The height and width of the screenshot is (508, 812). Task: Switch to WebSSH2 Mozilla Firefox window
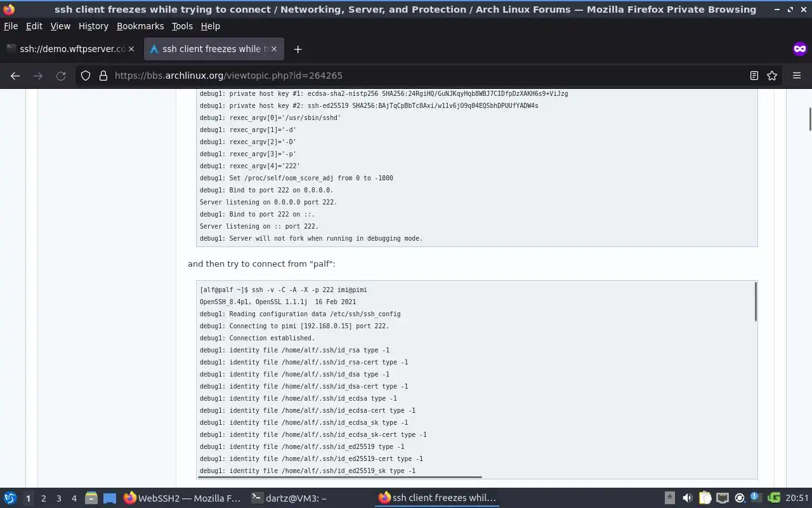[x=183, y=498]
